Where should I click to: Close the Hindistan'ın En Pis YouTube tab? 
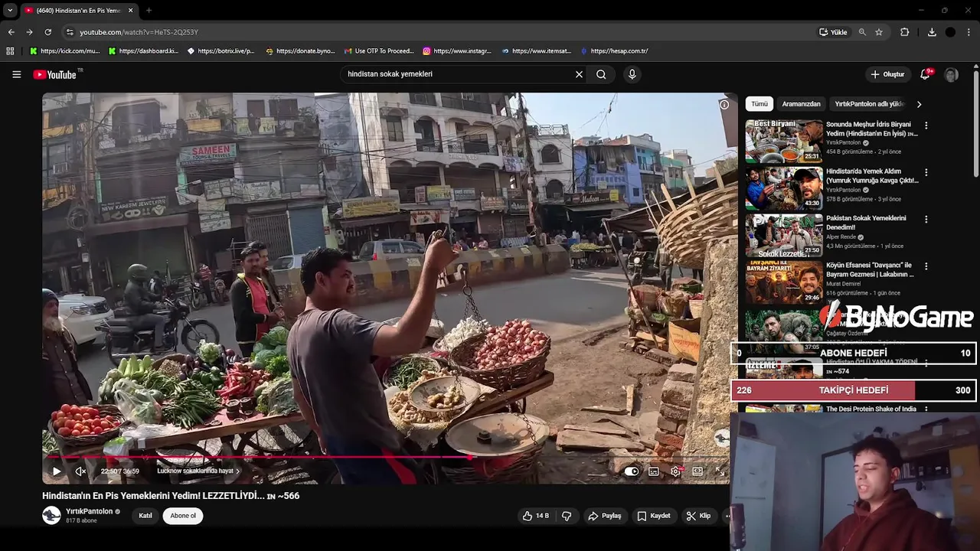click(x=130, y=11)
